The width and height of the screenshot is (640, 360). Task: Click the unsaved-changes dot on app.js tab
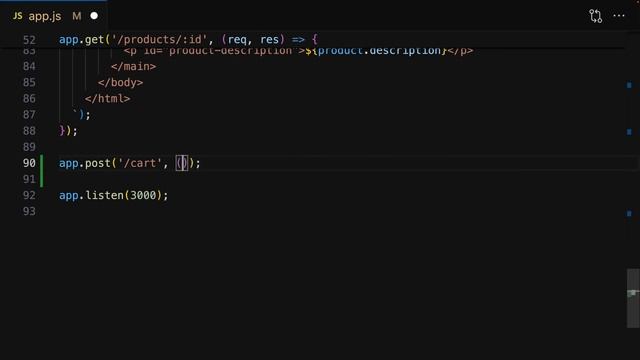click(x=94, y=16)
